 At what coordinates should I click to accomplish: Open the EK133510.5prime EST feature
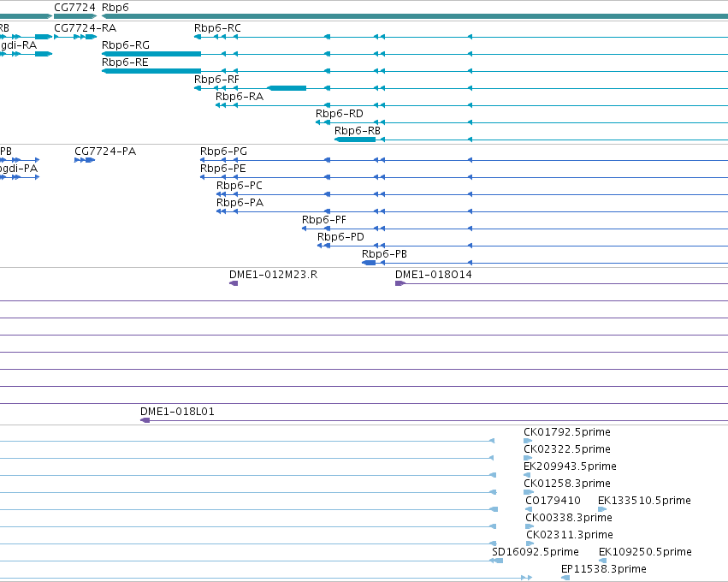point(644,502)
